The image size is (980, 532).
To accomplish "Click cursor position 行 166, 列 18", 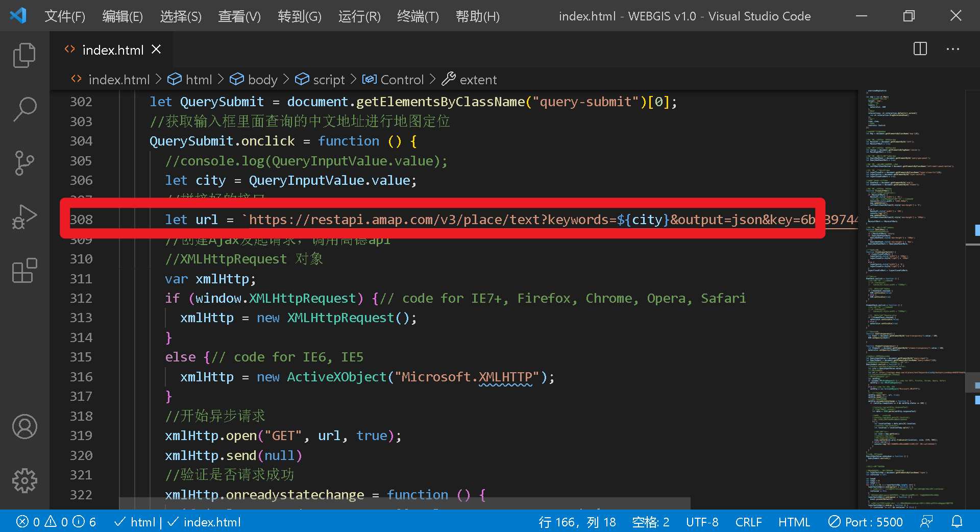I will click(577, 522).
